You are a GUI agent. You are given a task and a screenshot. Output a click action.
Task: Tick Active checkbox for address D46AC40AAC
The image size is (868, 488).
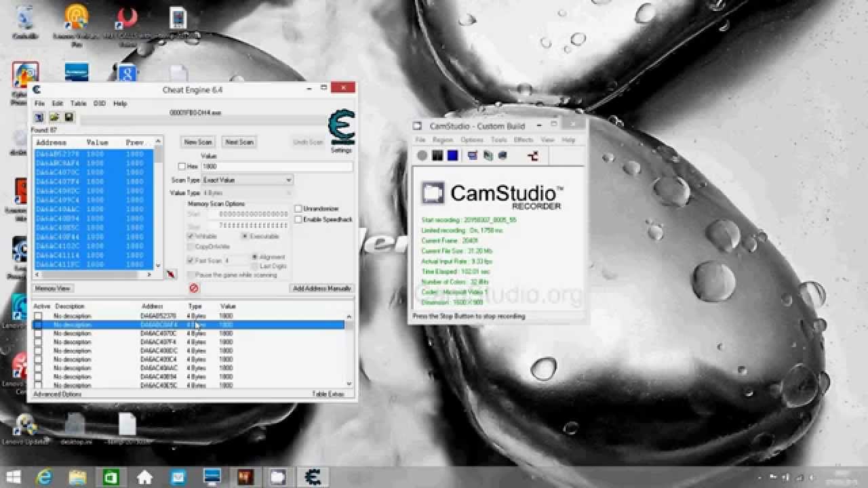(38, 368)
